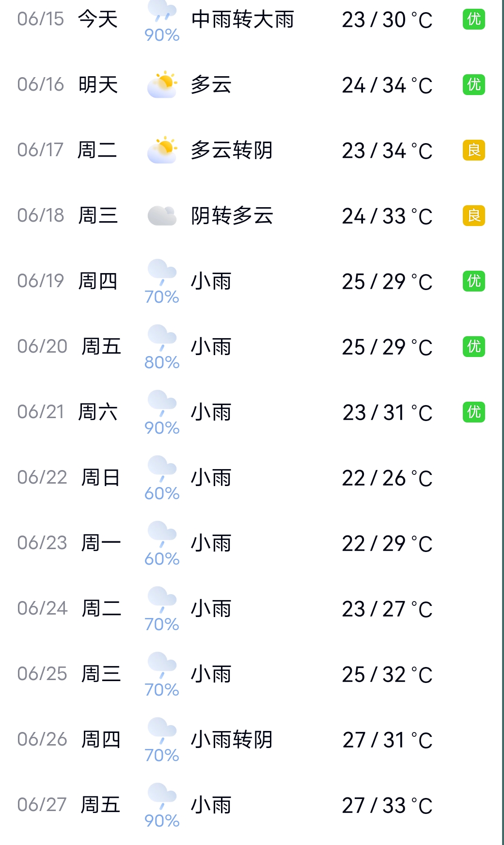The width and height of the screenshot is (504, 845).
Task: Tap the sun-cloud icon on 06/17 row
Action: (162, 150)
